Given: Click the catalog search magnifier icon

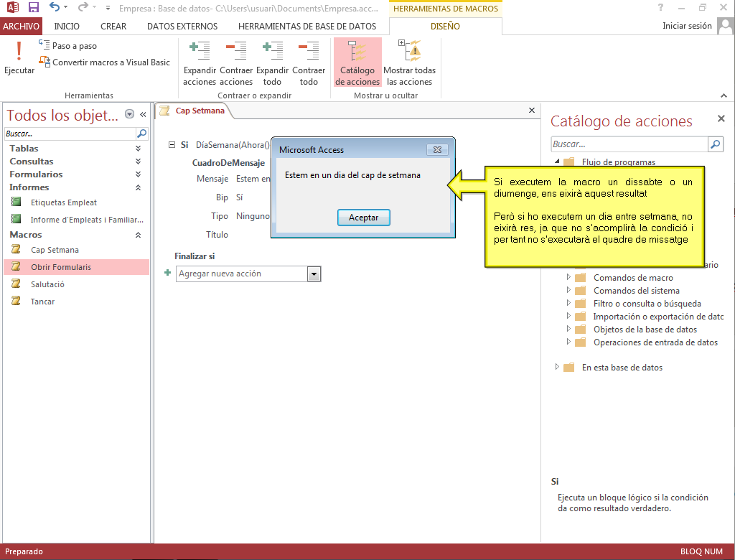Looking at the screenshot, I should (x=716, y=144).
